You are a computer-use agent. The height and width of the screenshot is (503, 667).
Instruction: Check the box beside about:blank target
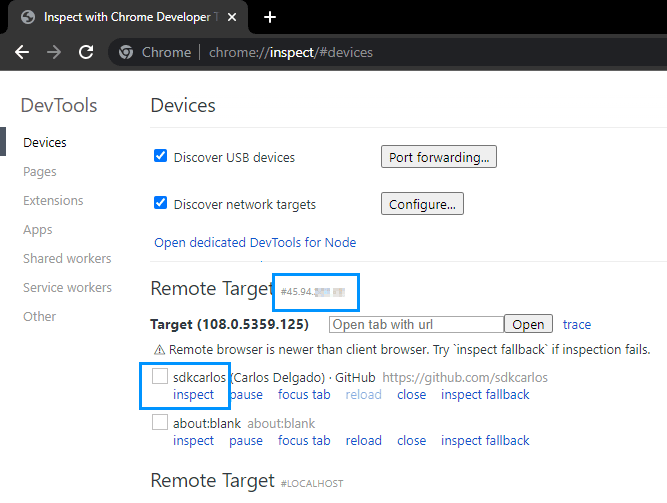pyautogui.click(x=160, y=422)
